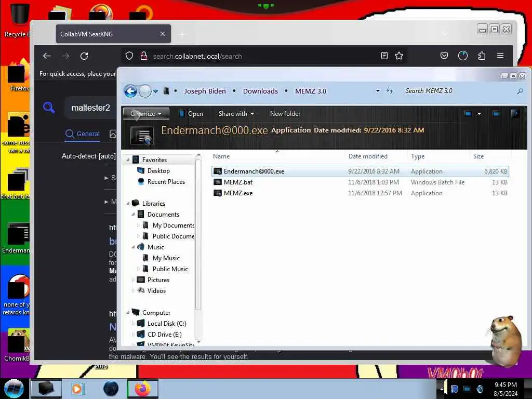The image size is (532, 399).
Task: Click MEMZ 3.0 breadcrumb segment
Action: (311, 91)
